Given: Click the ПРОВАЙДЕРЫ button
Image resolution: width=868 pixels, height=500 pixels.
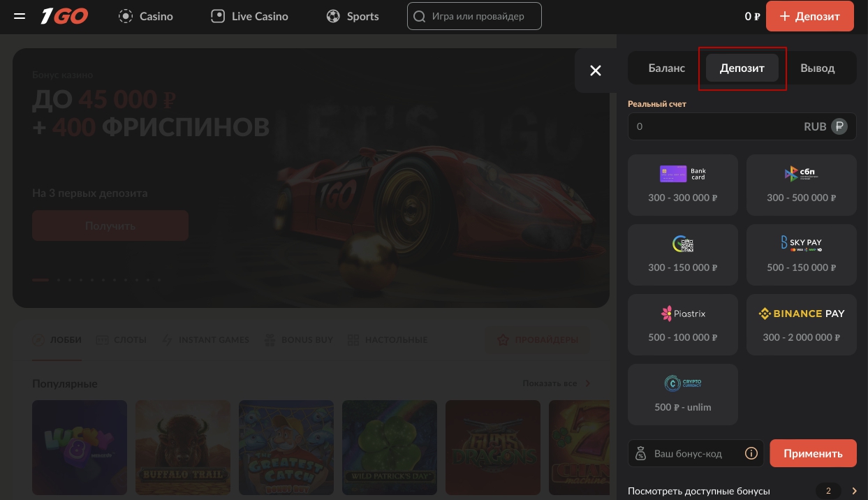Looking at the screenshot, I should click(537, 340).
